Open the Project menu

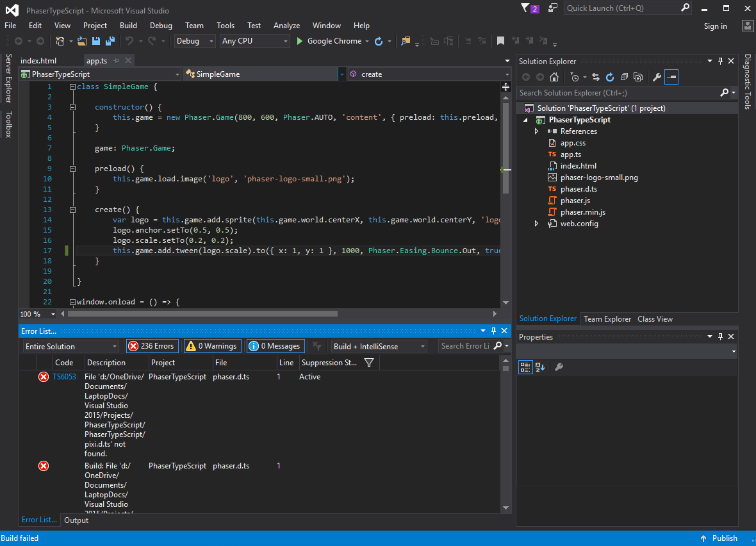95,26
